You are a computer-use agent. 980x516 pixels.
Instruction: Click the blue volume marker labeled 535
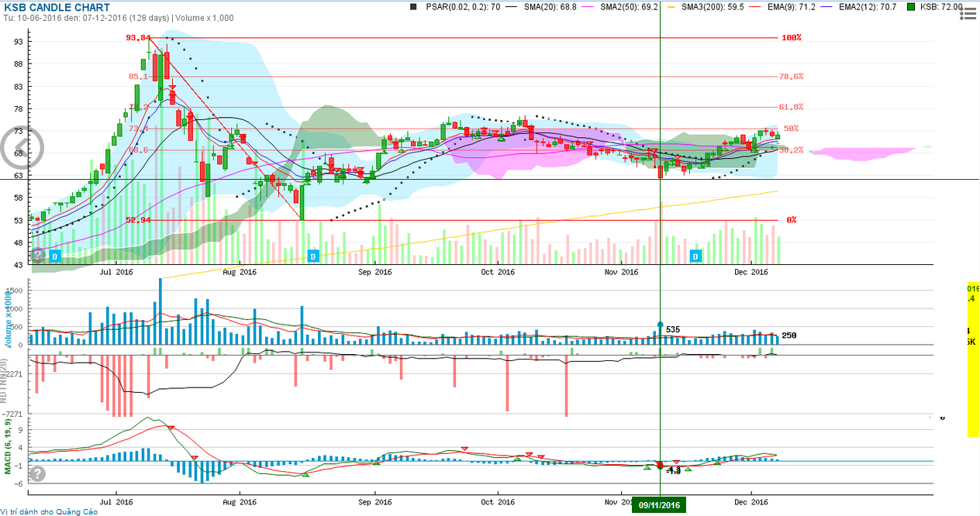click(x=661, y=325)
